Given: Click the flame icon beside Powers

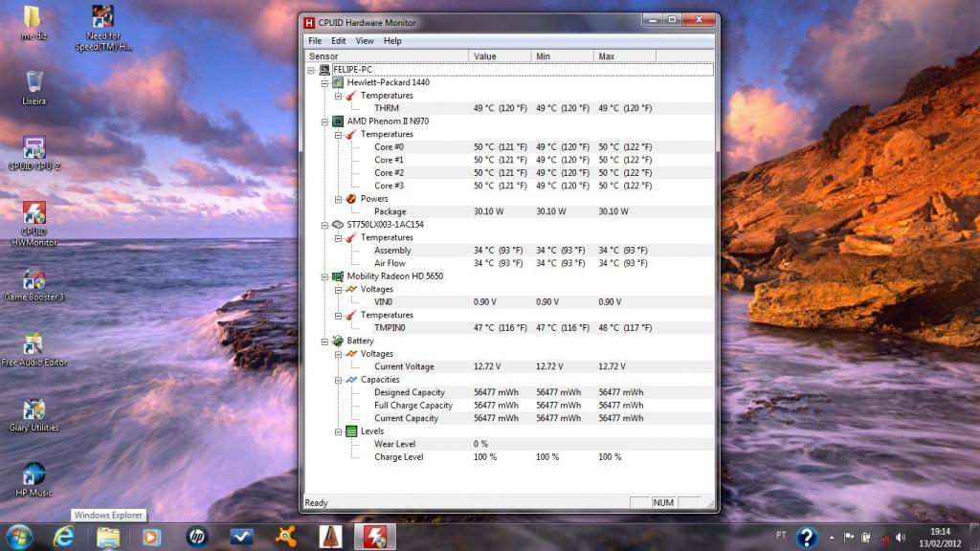Looking at the screenshot, I should [351, 199].
